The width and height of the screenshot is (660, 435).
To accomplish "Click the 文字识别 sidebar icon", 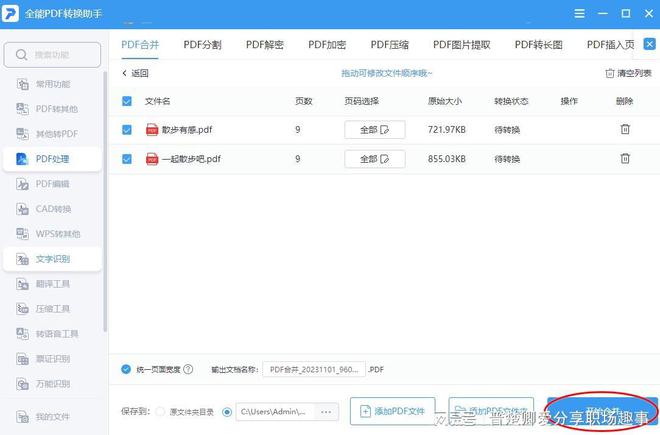I will click(22, 259).
